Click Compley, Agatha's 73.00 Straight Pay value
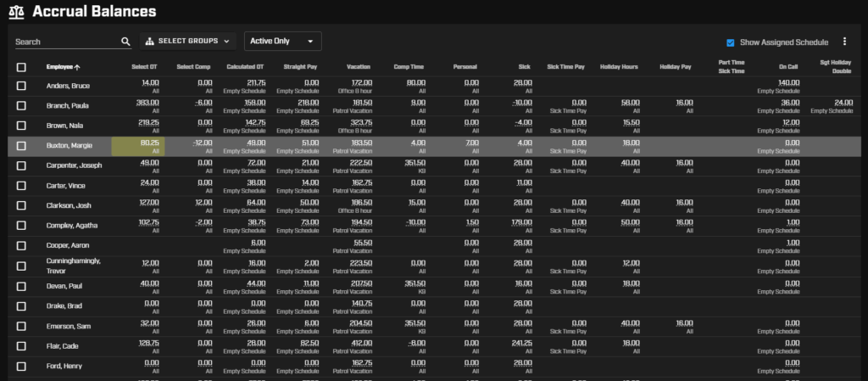 [309, 222]
